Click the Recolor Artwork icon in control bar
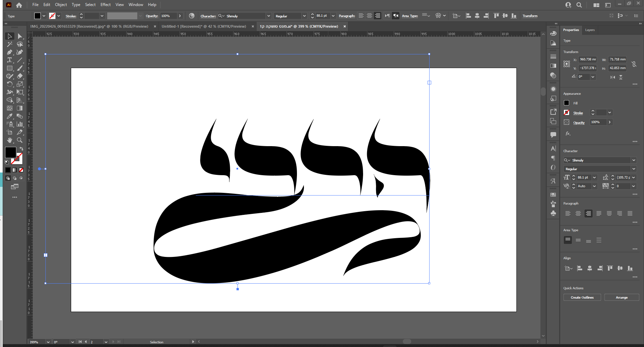This screenshot has width=644, height=347. (x=191, y=16)
